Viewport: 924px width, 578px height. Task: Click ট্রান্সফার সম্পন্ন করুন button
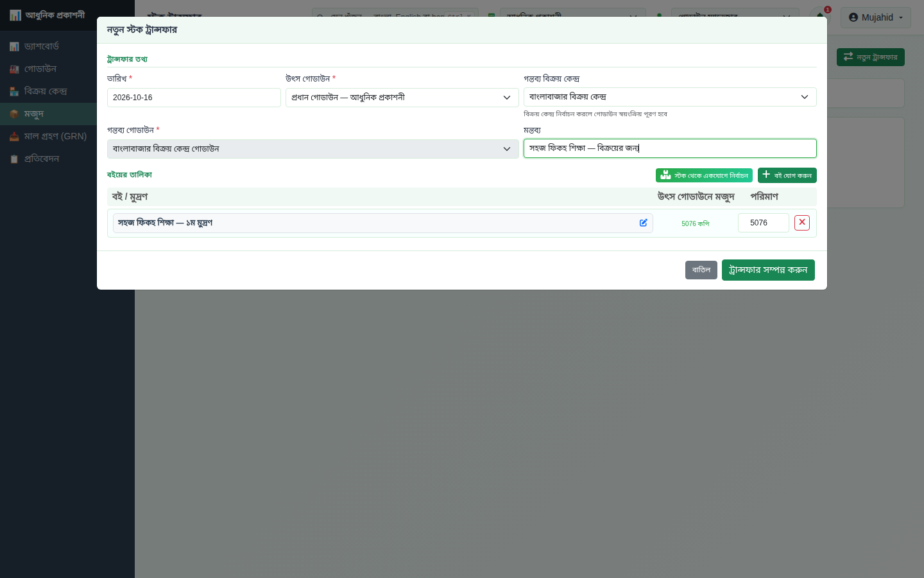(768, 270)
